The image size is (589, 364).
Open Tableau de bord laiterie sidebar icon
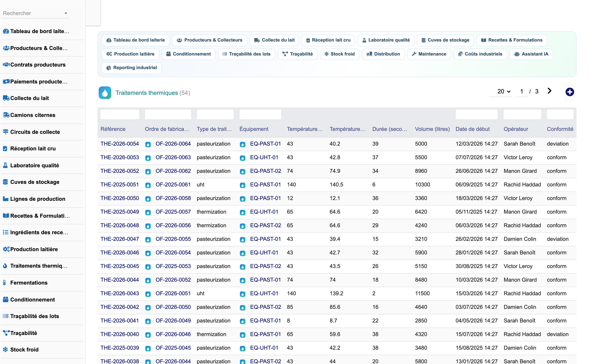(x=6, y=31)
